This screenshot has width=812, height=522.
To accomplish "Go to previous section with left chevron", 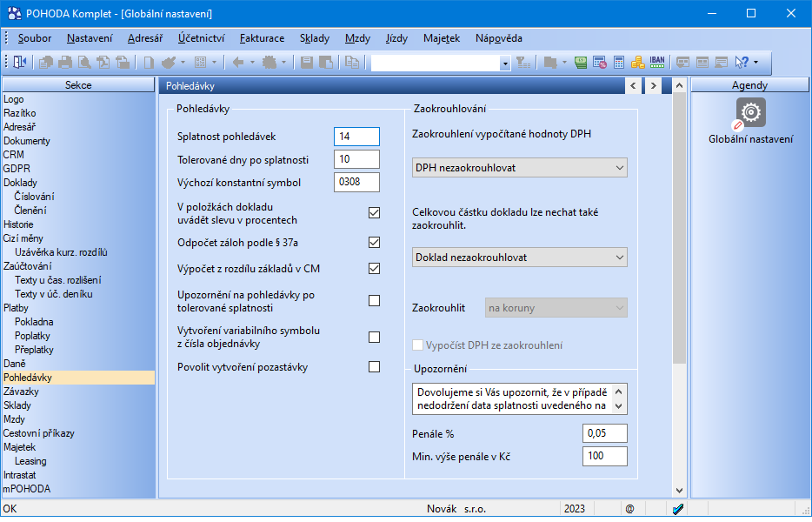I will click(x=633, y=85).
